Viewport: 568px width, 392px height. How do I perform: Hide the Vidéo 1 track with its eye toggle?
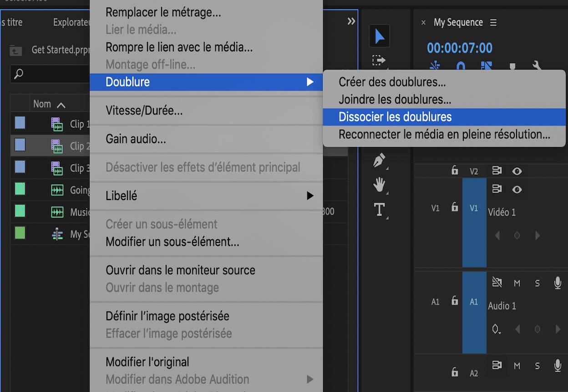(x=518, y=189)
